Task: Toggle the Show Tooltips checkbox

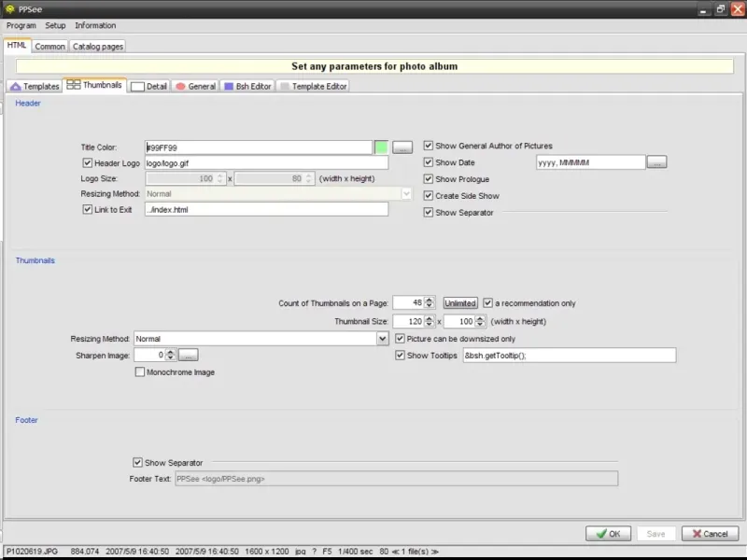Action: (x=400, y=356)
